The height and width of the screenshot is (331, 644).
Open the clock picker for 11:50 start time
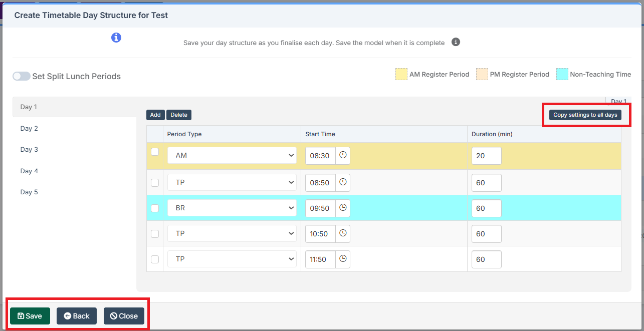[x=343, y=259]
